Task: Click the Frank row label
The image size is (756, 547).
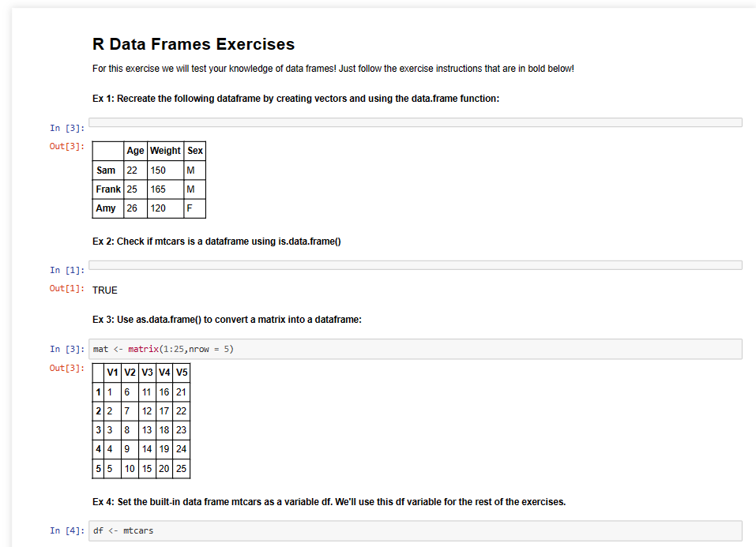Action: (x=108, y=189)
